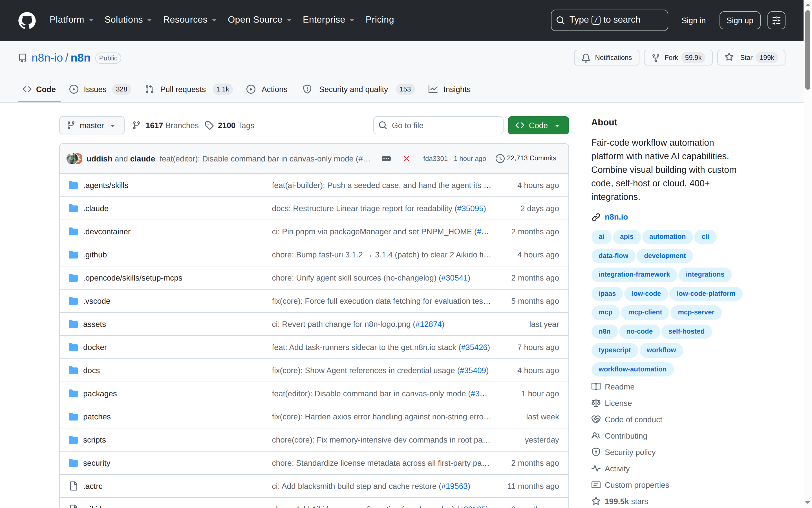Click the Readme book icon

point(595,387)
